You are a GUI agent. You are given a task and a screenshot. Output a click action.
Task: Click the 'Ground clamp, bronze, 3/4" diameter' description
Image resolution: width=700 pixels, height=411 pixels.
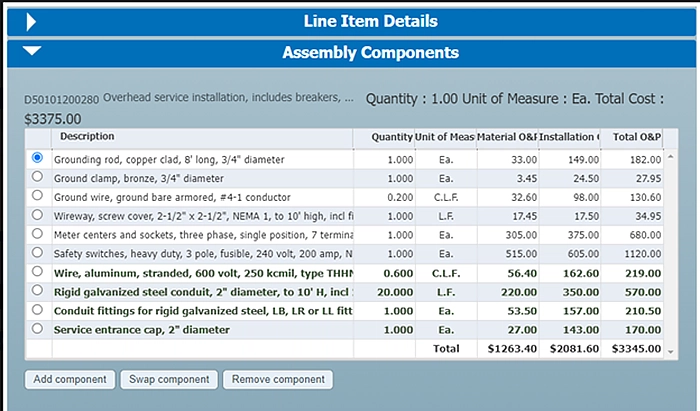coord(139,179)
